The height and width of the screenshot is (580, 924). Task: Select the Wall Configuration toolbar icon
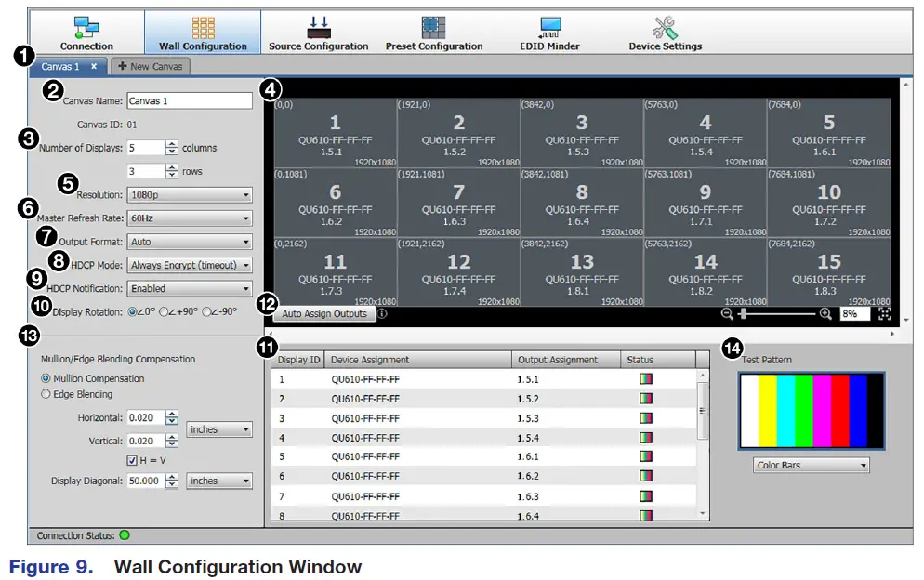[204, 30]
